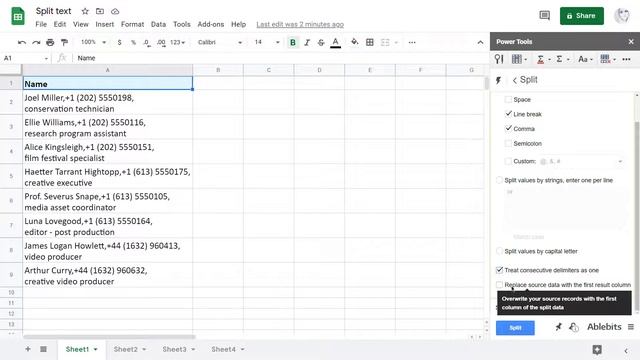Viewport: 640px width, 360px height.
Task: Open Ablebits hamburger menu
Action: point(631,327)
